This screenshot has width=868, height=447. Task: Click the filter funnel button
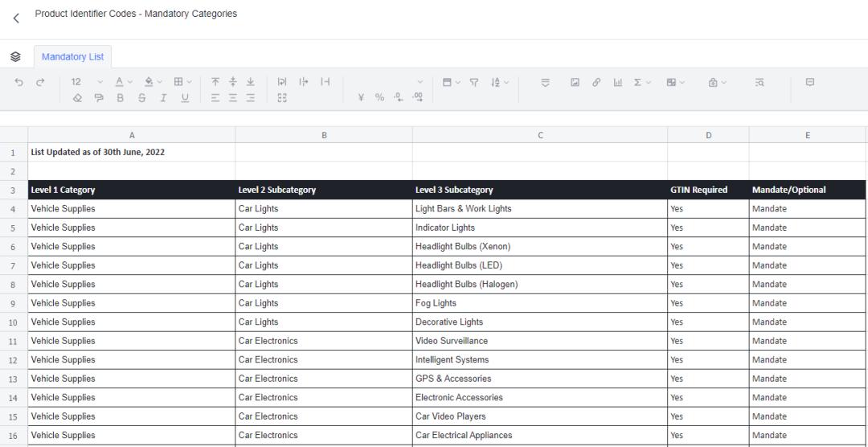pos(473,82)
